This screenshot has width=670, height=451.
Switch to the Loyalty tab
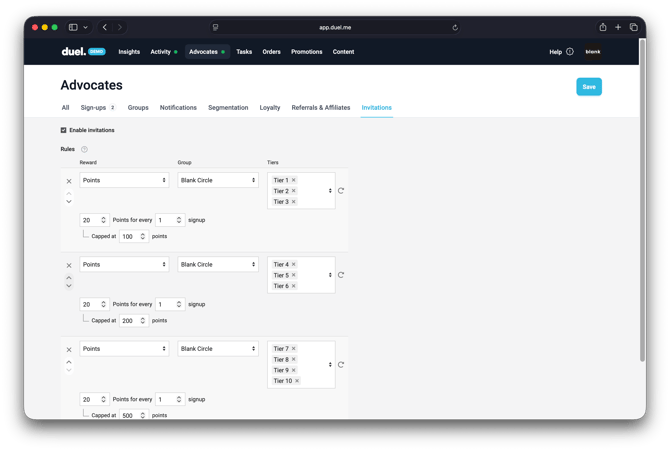point(270,108)
